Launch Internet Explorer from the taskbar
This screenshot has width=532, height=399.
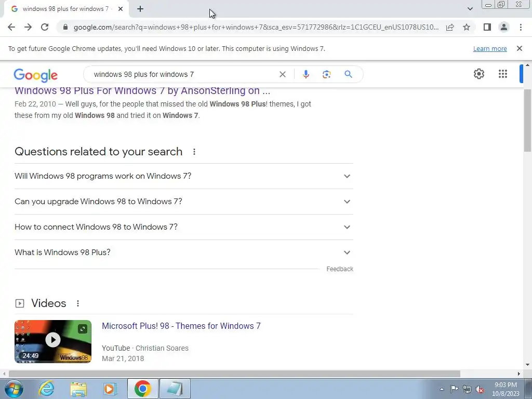click(x=46, y=389)
